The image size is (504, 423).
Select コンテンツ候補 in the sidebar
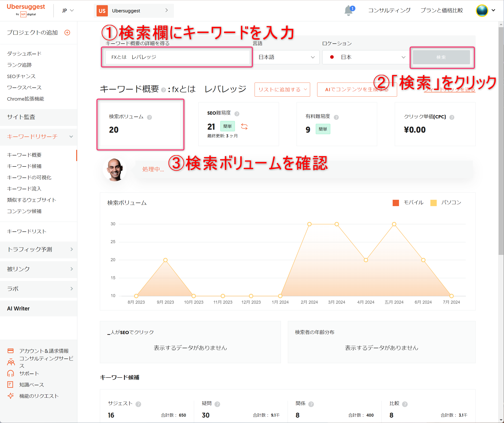[x=24, y=211]
